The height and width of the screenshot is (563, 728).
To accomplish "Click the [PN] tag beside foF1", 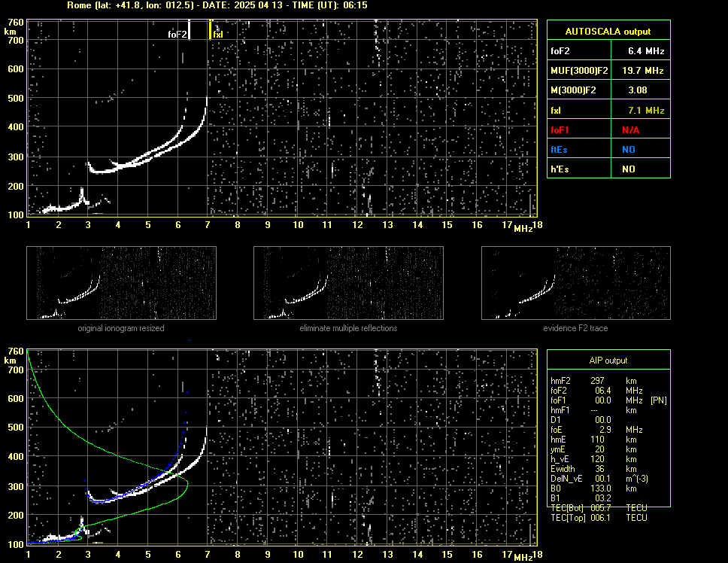I will pyautogui.click(x=658, y=400).
